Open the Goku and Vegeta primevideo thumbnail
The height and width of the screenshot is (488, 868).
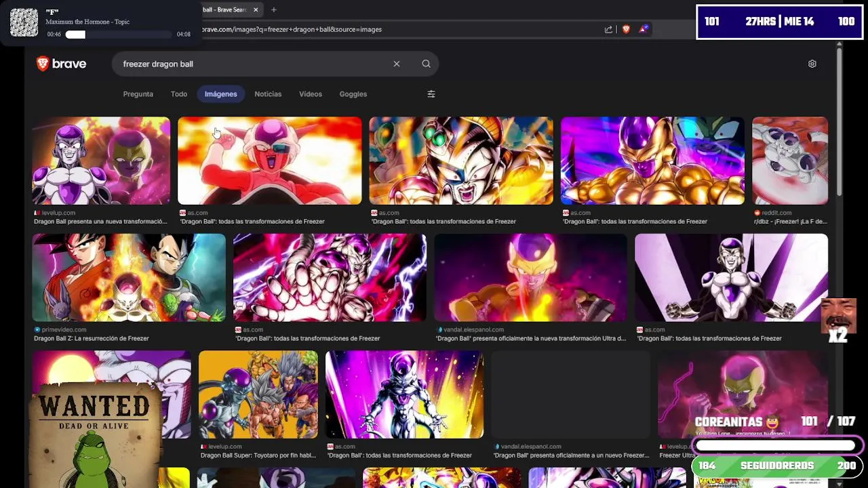click(x=129, y=278)
